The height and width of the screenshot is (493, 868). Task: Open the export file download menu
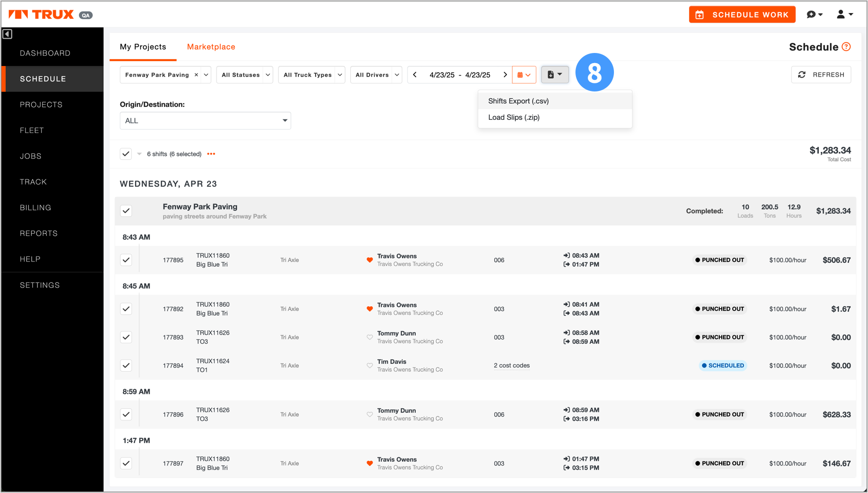pos(555,75)
